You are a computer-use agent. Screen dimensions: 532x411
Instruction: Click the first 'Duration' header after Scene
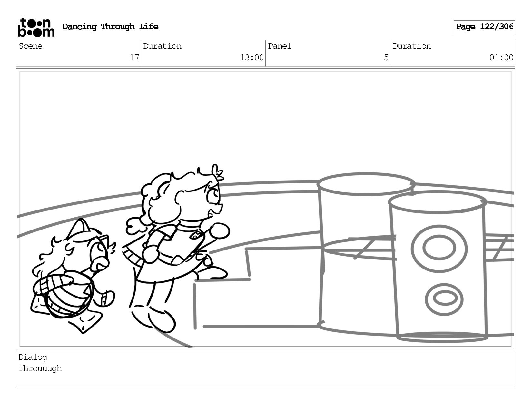pos(162,46)
